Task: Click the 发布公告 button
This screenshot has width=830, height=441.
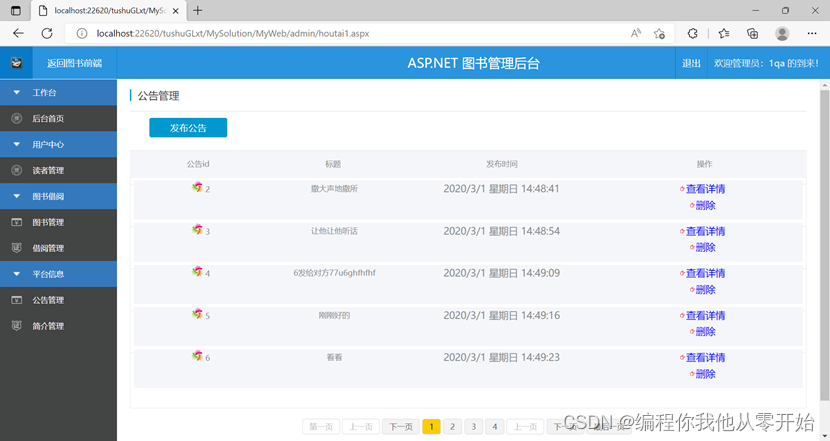Action: [188, 128]
